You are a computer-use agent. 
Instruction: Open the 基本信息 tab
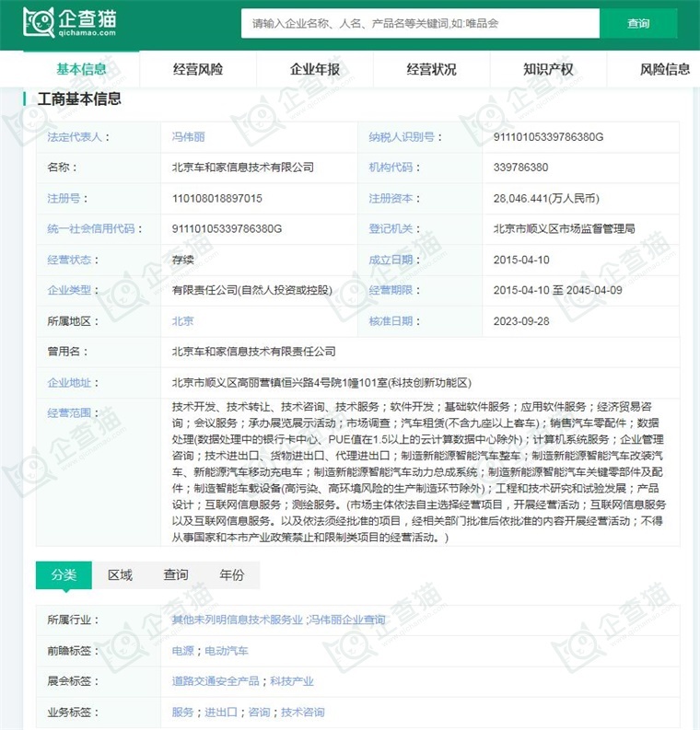pos(81,69)
